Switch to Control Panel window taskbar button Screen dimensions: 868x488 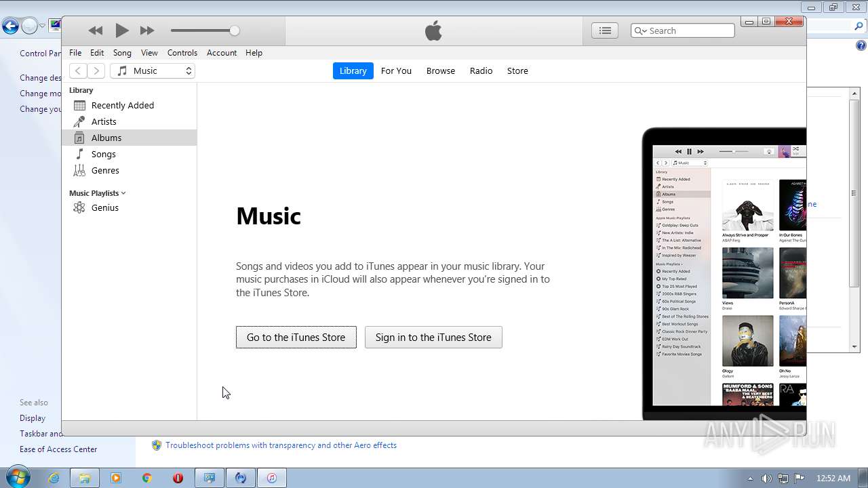[x=210, y=478]
